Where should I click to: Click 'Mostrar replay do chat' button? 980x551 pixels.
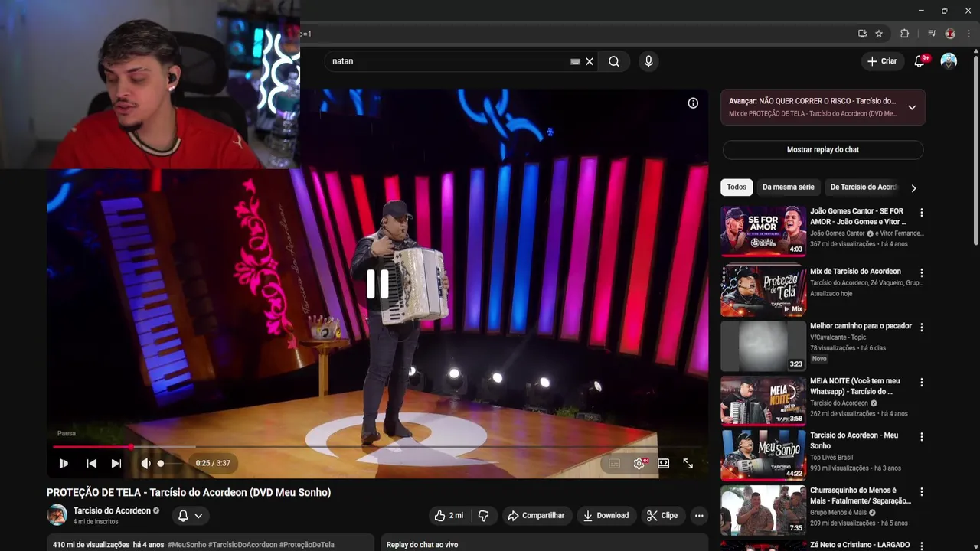pos(823,150)
